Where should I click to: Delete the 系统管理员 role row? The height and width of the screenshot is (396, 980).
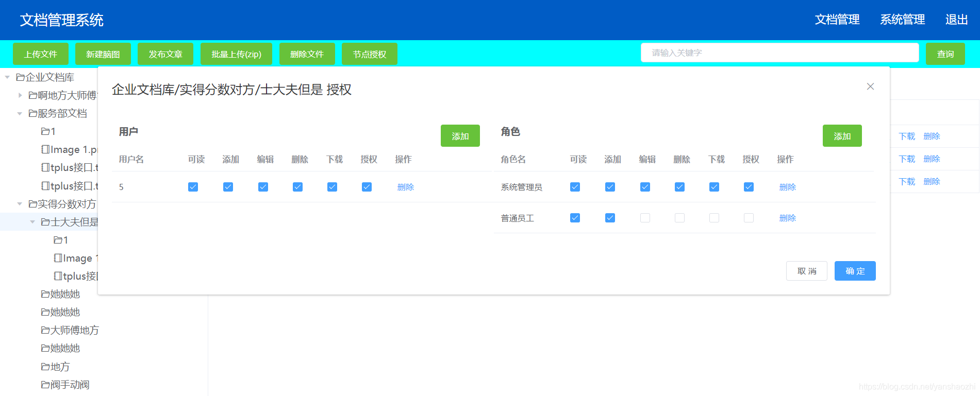(x=788, y=187)
